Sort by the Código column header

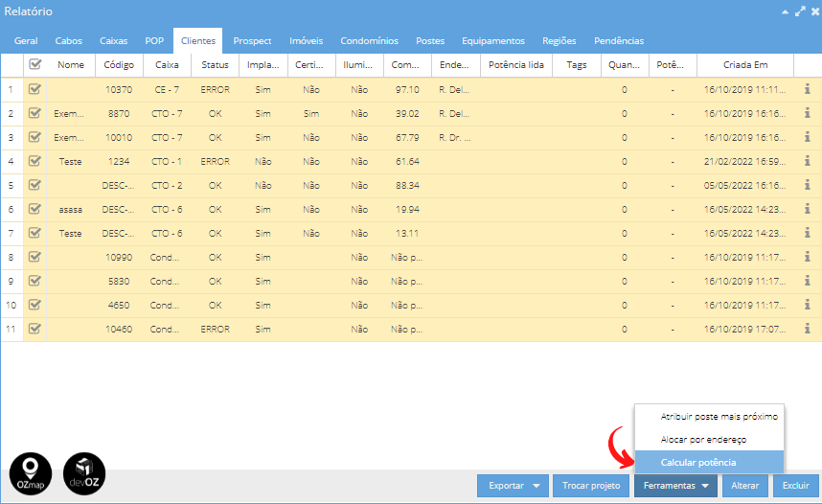[x=119, y=65]
